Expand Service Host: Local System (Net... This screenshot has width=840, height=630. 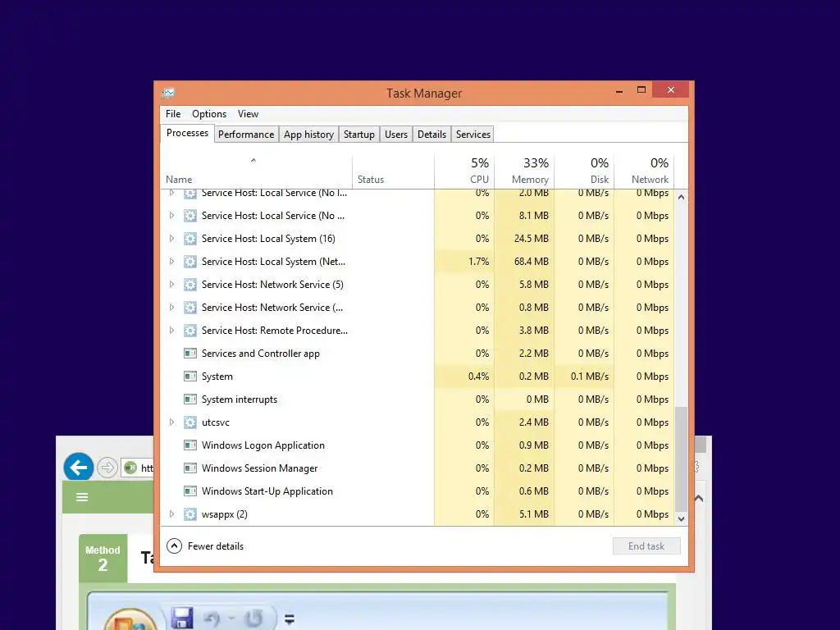[171, 262]
